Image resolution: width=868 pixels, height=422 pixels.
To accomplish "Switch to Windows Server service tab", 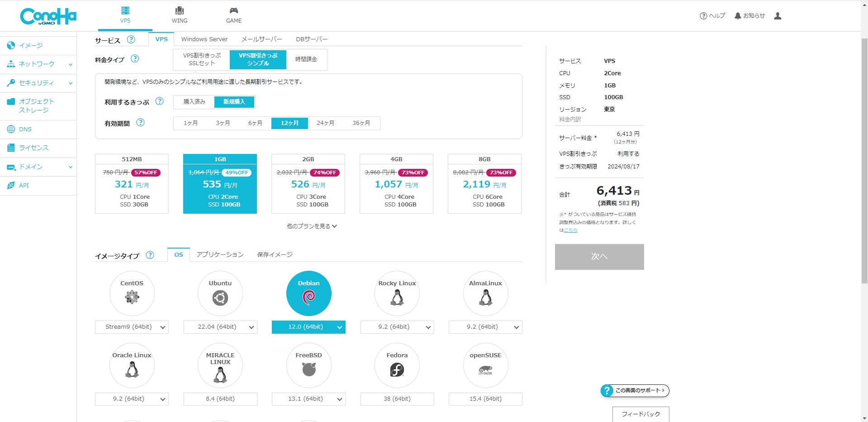I will click(x=204, y=39).
